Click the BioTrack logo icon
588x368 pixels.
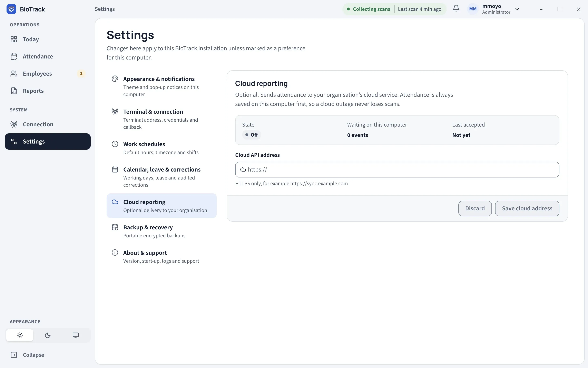pos(11,9)
